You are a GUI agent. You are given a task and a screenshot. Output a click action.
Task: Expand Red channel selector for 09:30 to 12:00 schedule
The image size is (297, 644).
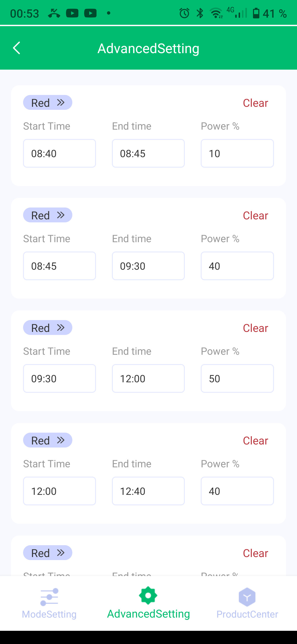pos(48,328)
